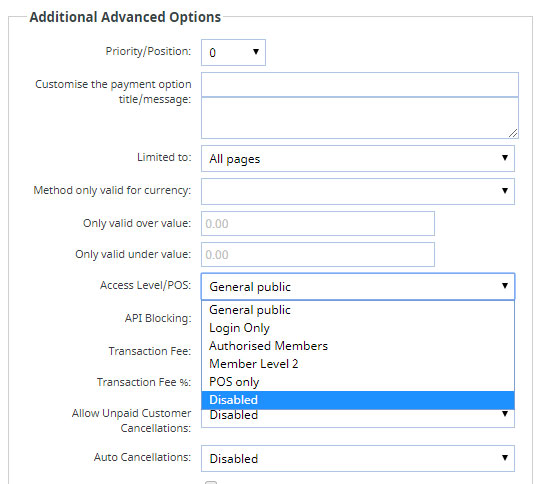The height and width of the screenshot is (484, 542).
Task: Click the payment option title input field
Action: coord(360,85)
